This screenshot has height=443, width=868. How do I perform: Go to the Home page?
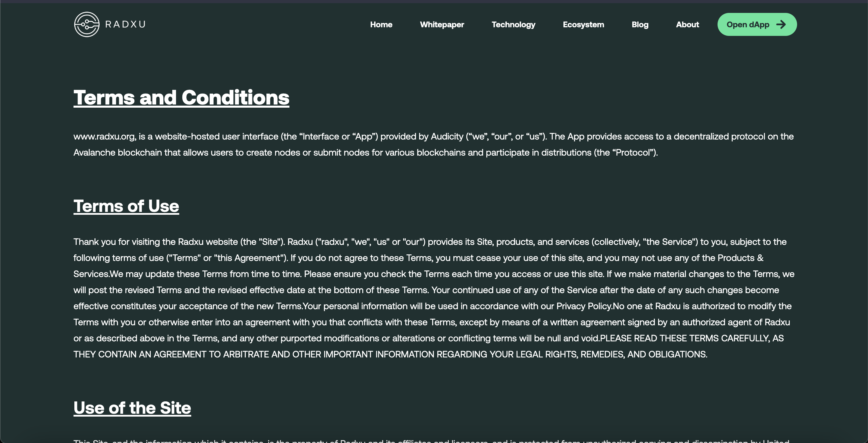point(381,25)
